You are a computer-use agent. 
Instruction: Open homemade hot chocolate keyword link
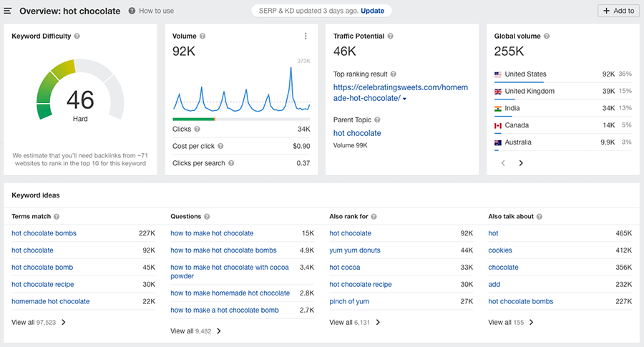(51, 301)
